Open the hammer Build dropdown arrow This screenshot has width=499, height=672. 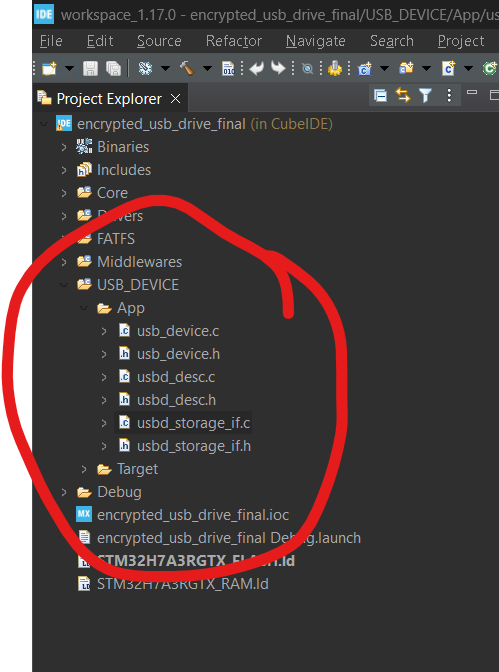click(x=207, y=68)
